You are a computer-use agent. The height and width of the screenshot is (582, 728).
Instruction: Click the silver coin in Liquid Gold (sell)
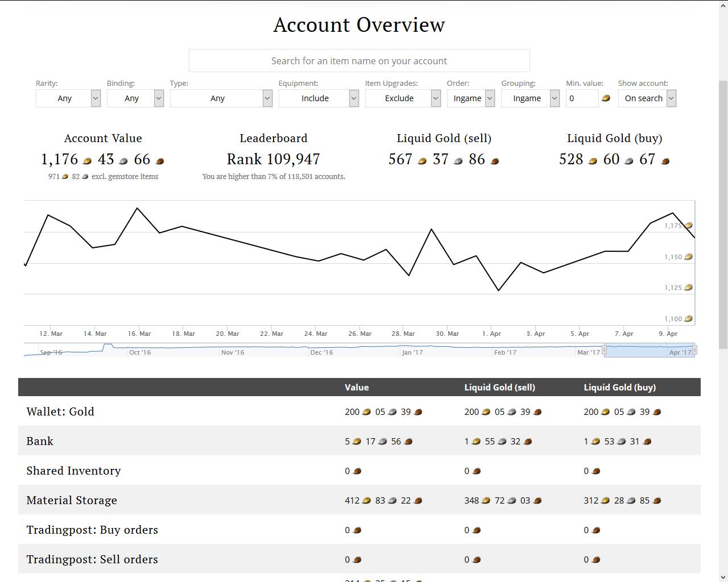(x=458, y=161)
